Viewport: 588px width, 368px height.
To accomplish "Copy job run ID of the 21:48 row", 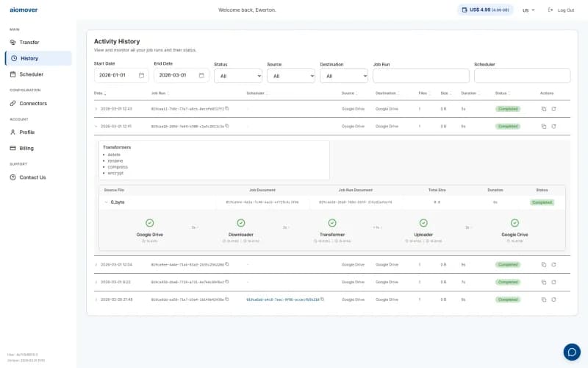I will tap(227, 300).
